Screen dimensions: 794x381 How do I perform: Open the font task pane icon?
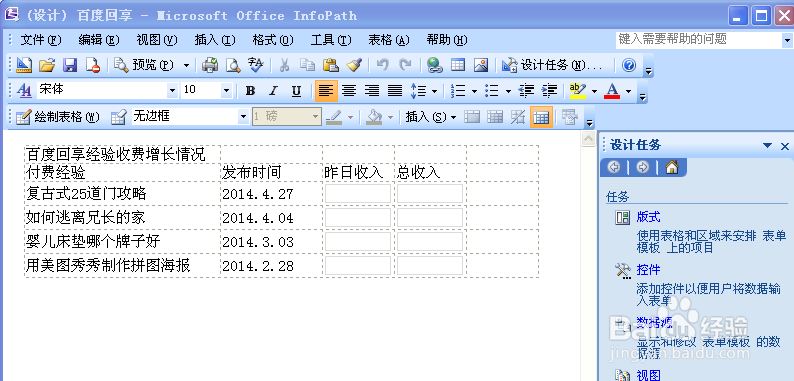pyautogui.click(x=24, y=91)
